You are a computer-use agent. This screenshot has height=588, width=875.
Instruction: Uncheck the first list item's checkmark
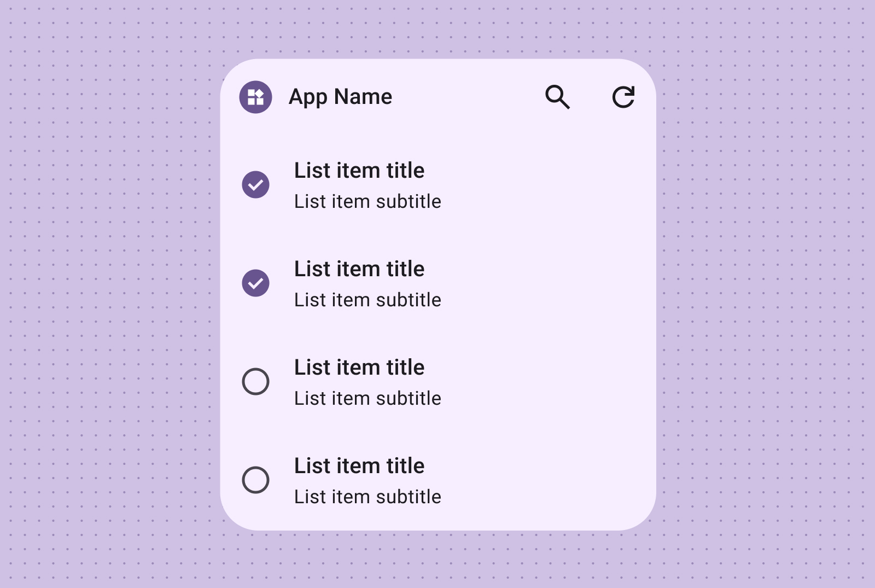tap(255, 184)
